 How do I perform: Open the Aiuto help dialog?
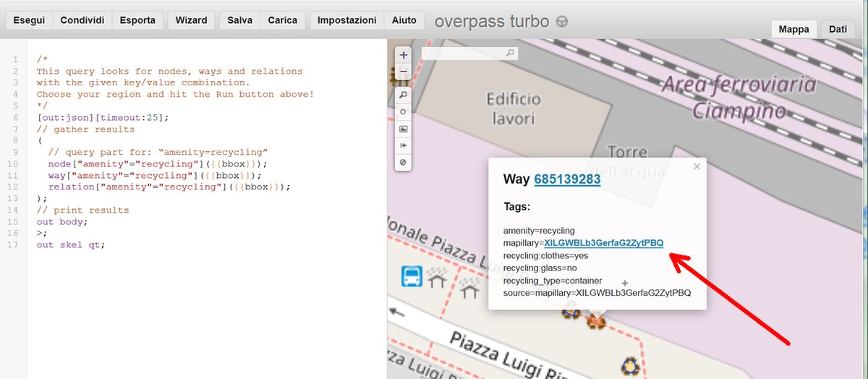coord(404,20)
